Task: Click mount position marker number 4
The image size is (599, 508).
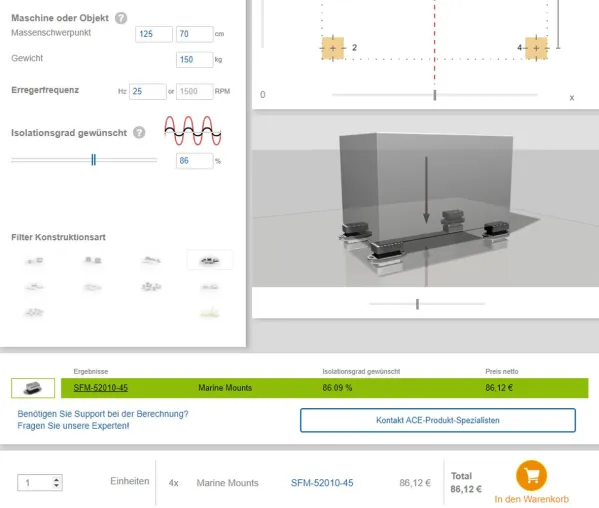Action: [536, 49]
